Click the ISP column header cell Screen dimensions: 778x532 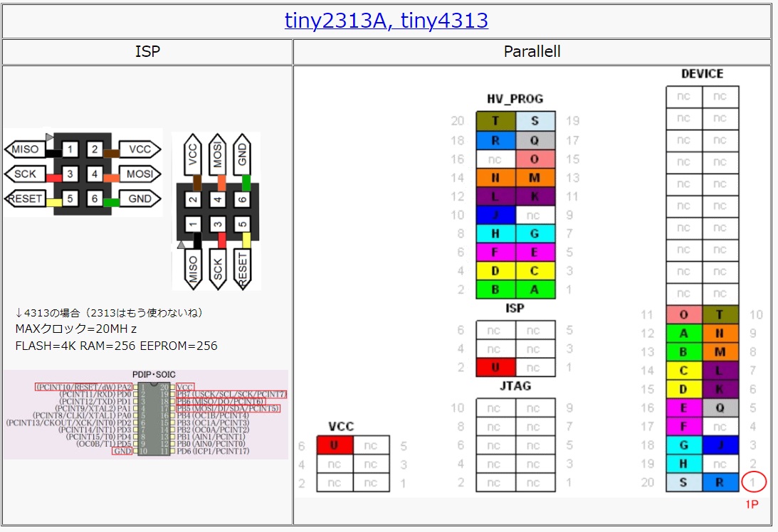point(147,52)
